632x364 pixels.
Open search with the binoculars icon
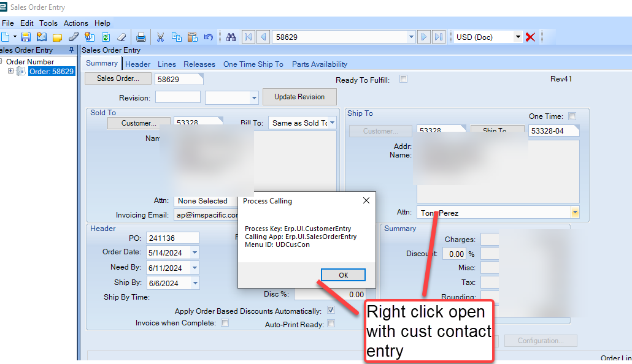(231, 37)
